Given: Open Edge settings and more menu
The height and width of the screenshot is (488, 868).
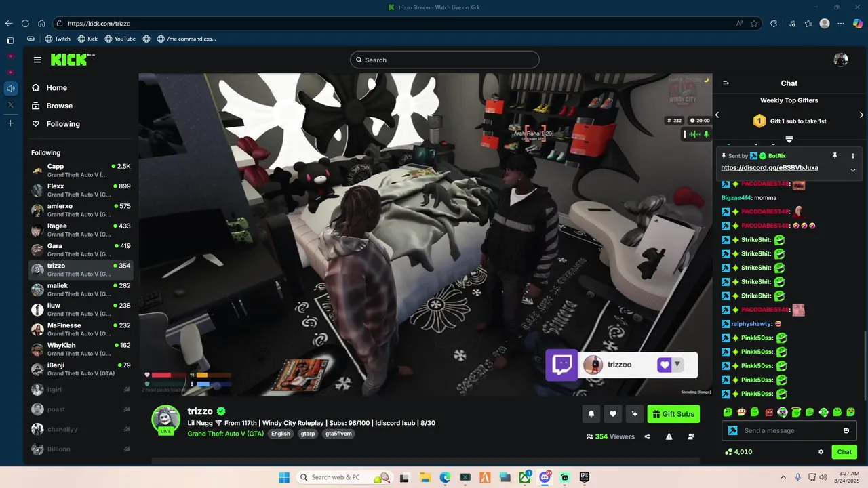Looking at the screenshot, I should 841,23.
